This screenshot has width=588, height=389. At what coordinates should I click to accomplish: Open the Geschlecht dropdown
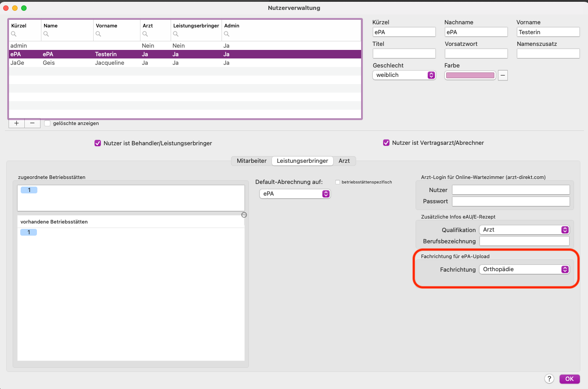tap(404, 75)
